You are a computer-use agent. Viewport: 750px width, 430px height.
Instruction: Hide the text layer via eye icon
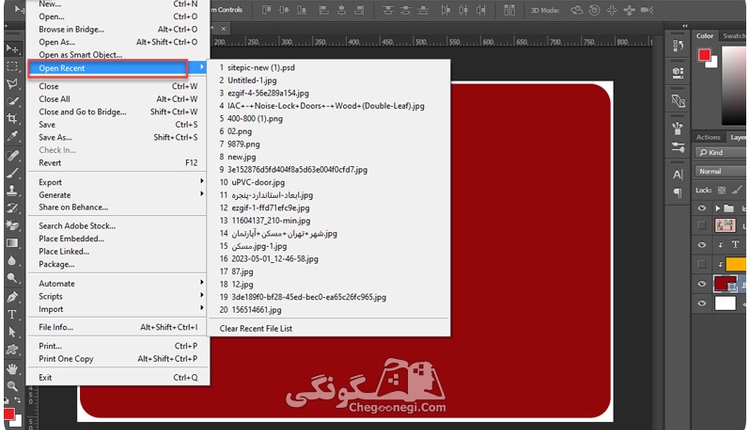tap(702, 244)
